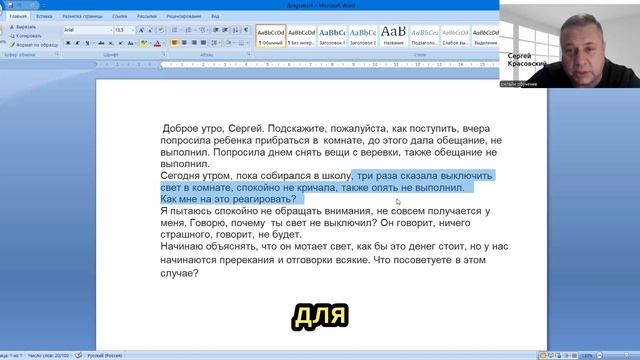Toggle underline formatting
Image resolution: width=640 pixels, height=360 pixels.
click(x=87, y=43)
